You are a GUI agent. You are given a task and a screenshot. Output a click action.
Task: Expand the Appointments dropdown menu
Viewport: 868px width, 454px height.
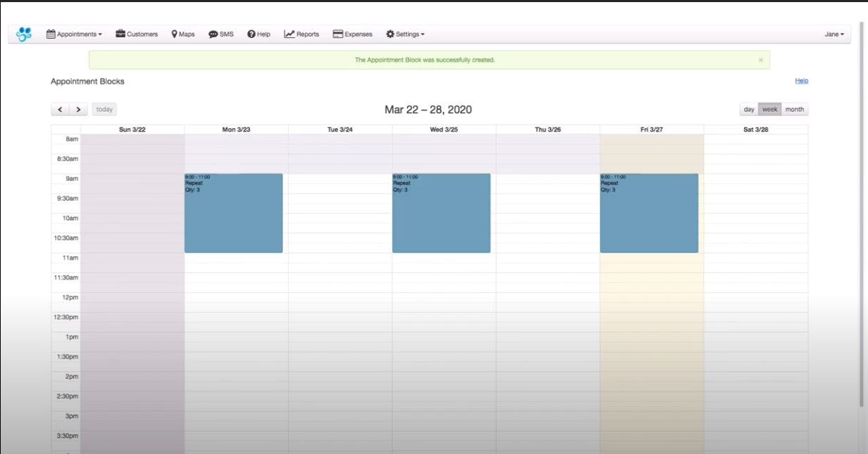[x=74, y=33]
